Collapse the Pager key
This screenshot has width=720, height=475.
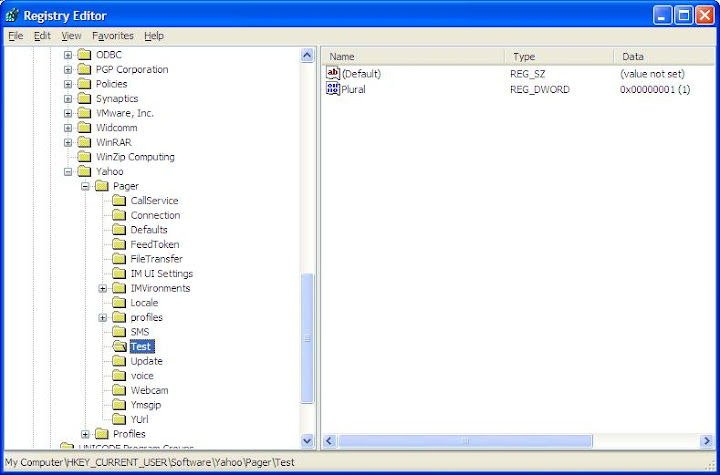click(x=85, y=187)
